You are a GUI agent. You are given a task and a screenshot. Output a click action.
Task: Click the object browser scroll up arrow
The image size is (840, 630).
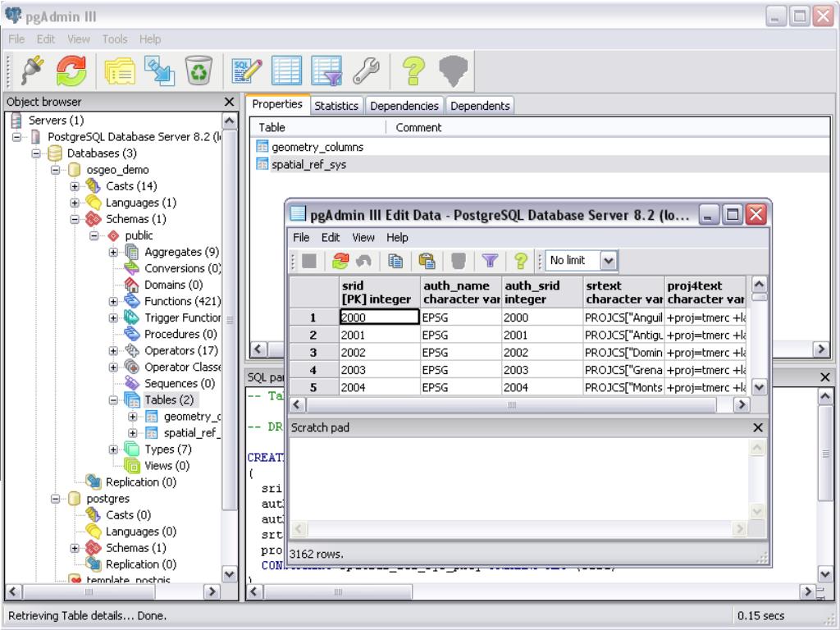coord(230,121)
